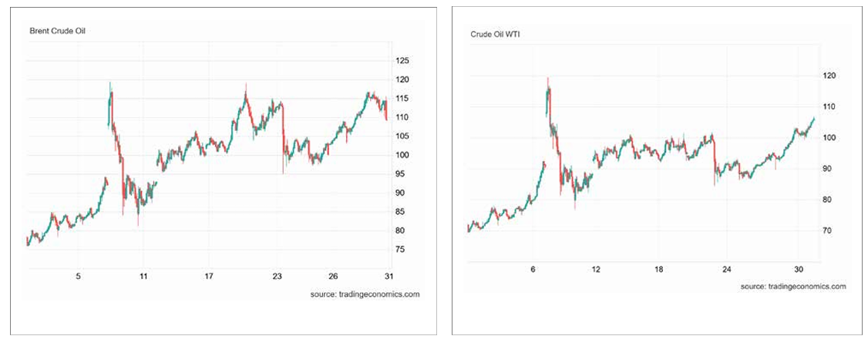Select date marker 17 on Brent timeline
Screen dimensions: 868x346
(x=209, y=275)
